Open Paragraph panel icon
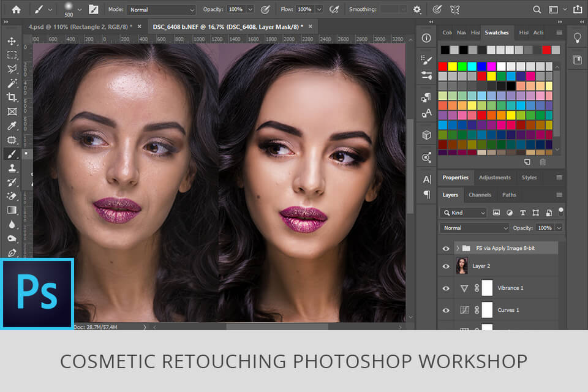 [427, 195]
